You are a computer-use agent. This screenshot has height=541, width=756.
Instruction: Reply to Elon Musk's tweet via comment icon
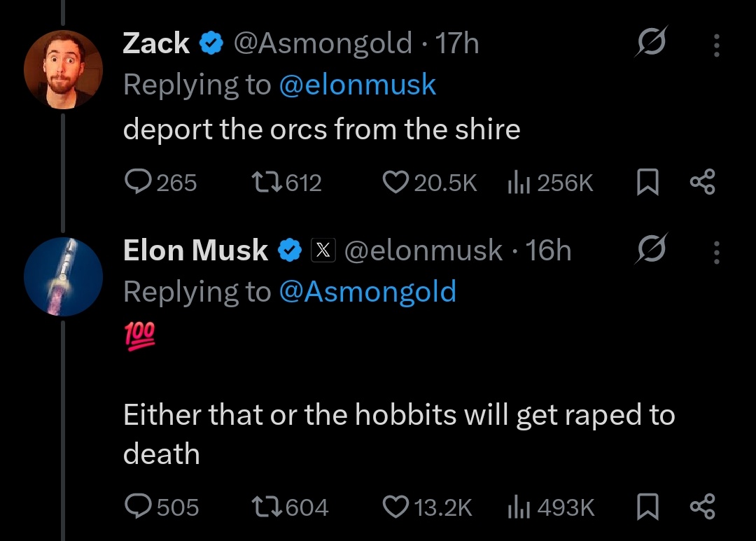coord(137,506)
